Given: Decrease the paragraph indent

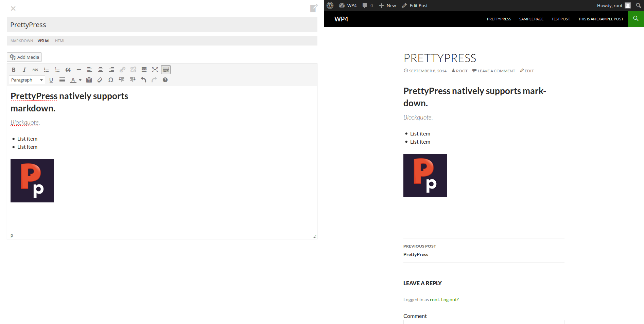Looking at the screenshot, I should point(122,80).
